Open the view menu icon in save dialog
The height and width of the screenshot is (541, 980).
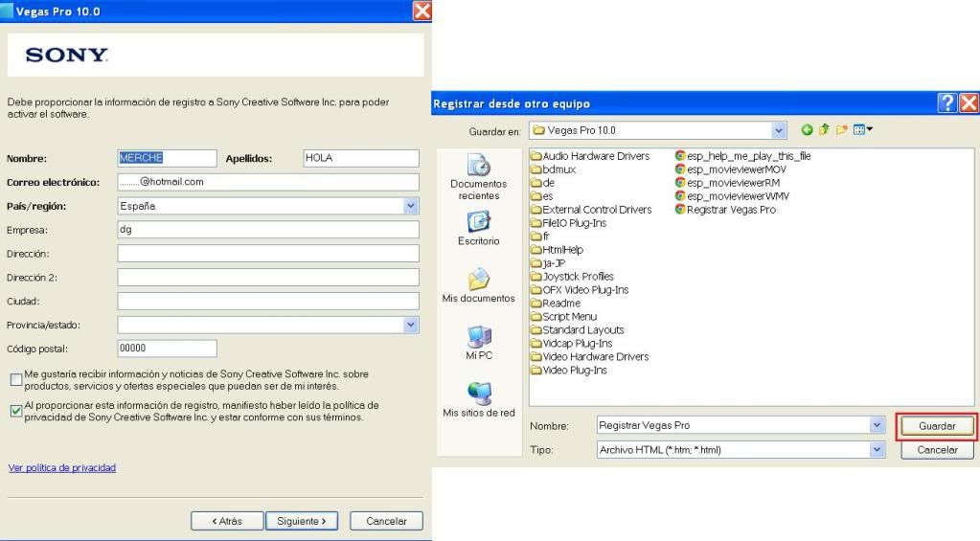[862, 130]
